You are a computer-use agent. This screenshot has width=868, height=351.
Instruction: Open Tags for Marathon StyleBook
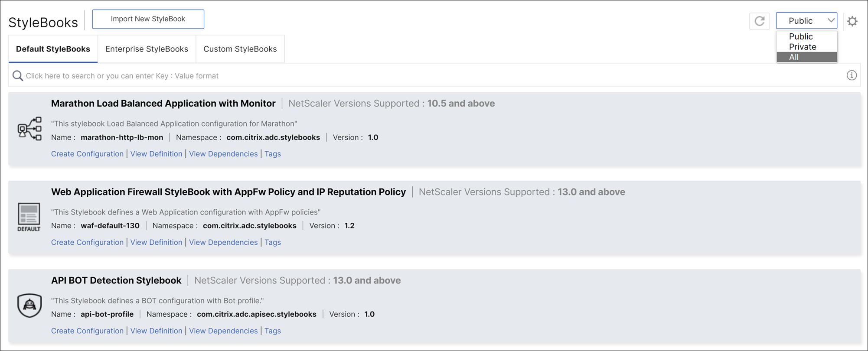click(x=273, y=154)
